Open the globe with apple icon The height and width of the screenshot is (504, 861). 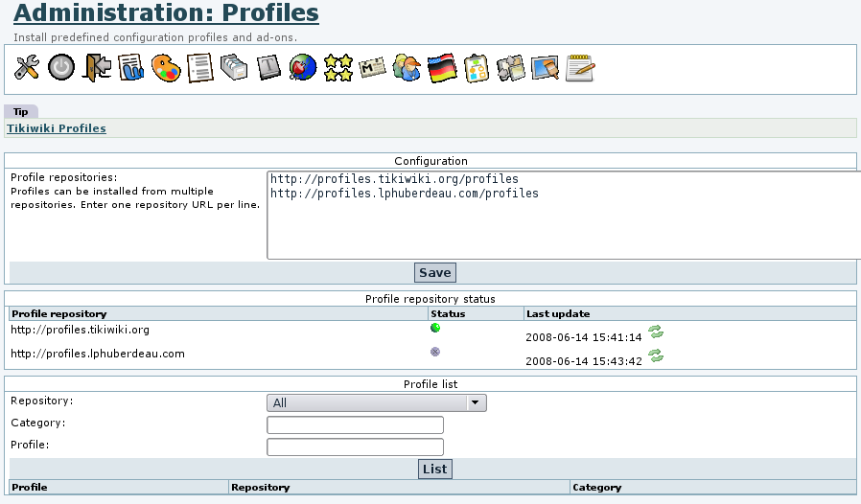(303, 69)
